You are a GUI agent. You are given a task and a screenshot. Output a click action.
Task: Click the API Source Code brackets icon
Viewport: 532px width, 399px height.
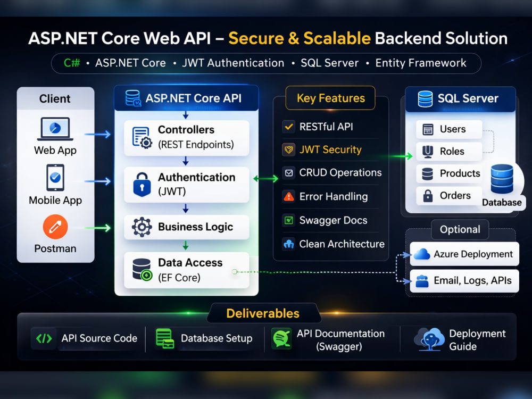(x=44, y=338)
